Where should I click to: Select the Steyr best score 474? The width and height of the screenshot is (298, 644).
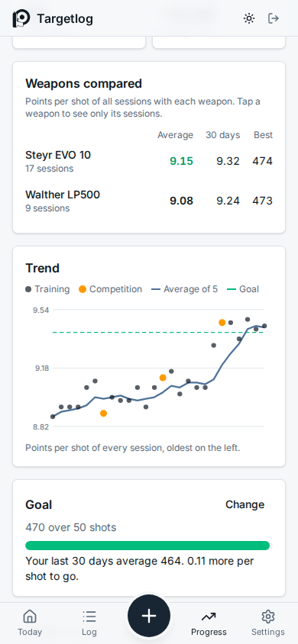tap(263, 161)
